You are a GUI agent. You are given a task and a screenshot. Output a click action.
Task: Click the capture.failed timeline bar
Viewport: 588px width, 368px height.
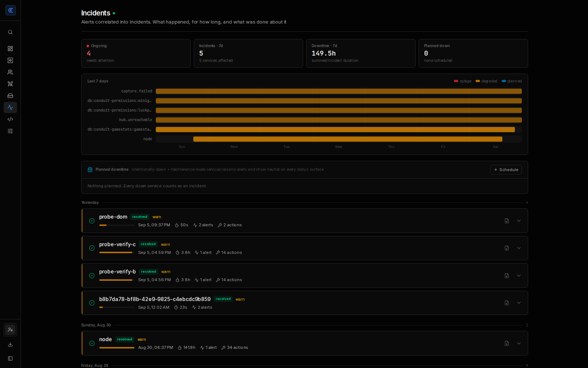click(339, 91)
